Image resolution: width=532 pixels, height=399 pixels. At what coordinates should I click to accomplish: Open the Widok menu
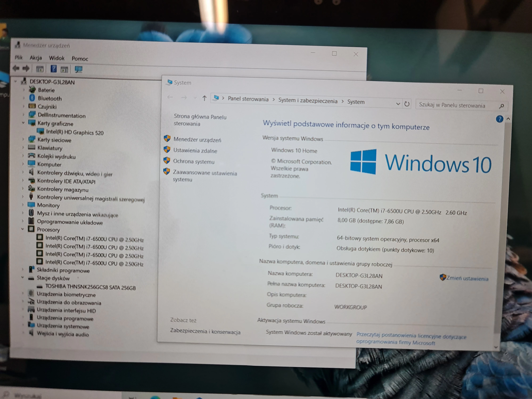click(57, 58)
